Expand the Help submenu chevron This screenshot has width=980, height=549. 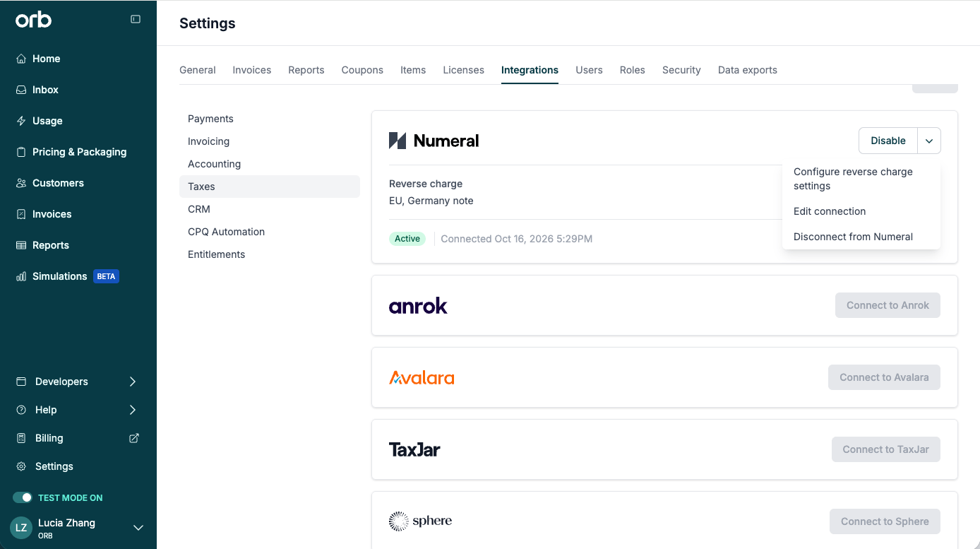(x=133, y=410)
